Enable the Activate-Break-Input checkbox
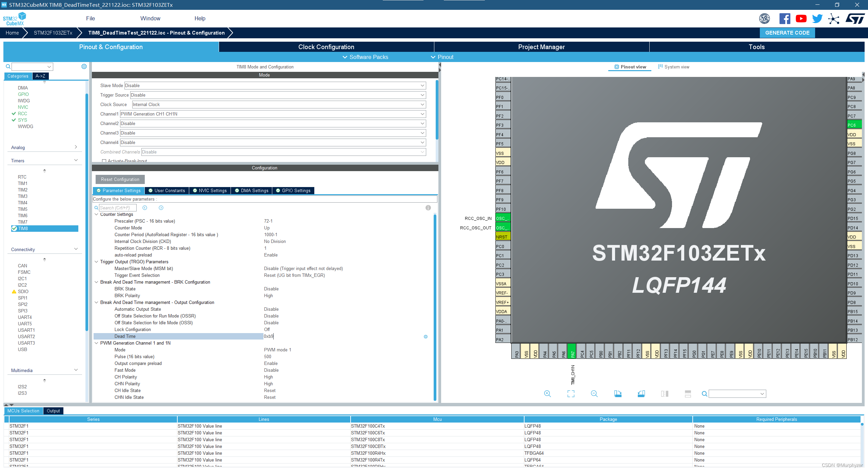 pos(104,161)
